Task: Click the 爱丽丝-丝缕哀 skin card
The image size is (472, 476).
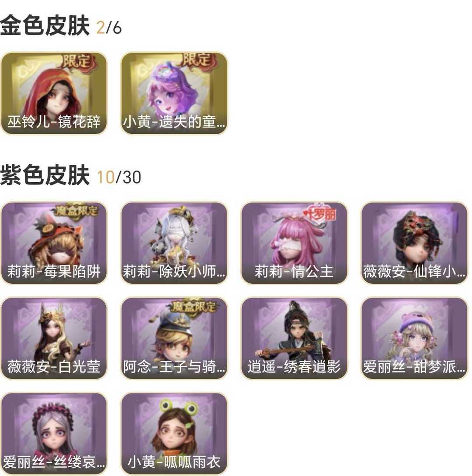Action: [54, 434]
